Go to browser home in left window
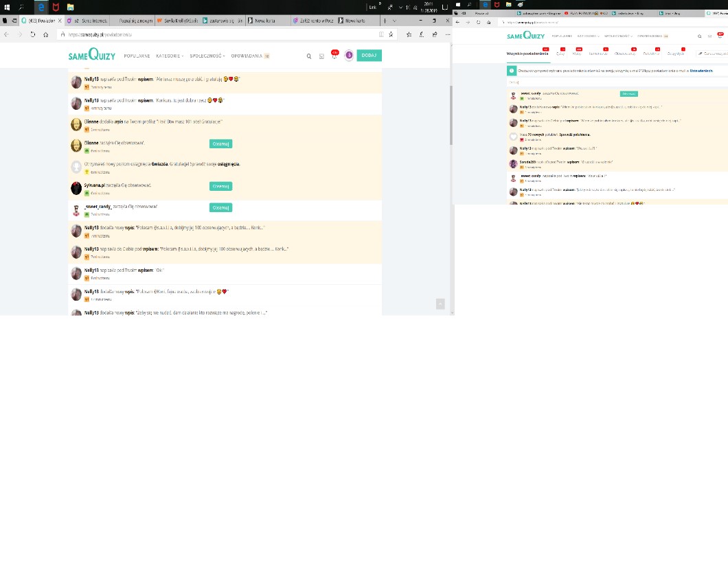This screenshot has width=728, height=565. point(45,34)
